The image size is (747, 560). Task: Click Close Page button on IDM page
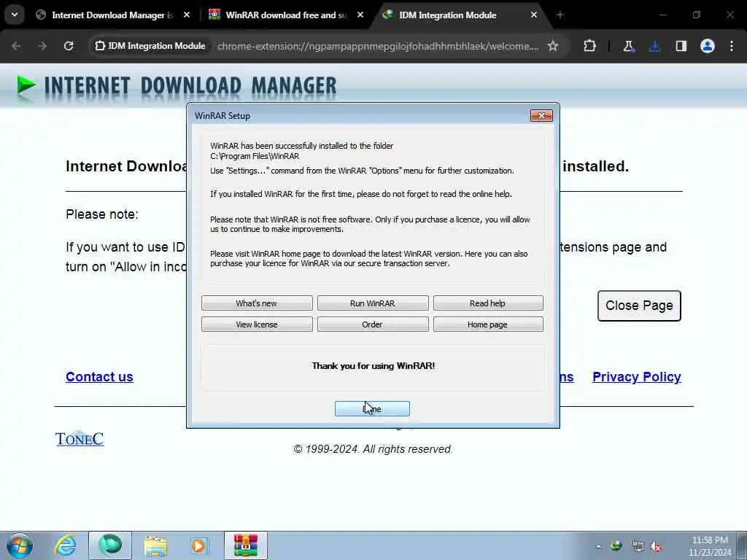(639, 306)
